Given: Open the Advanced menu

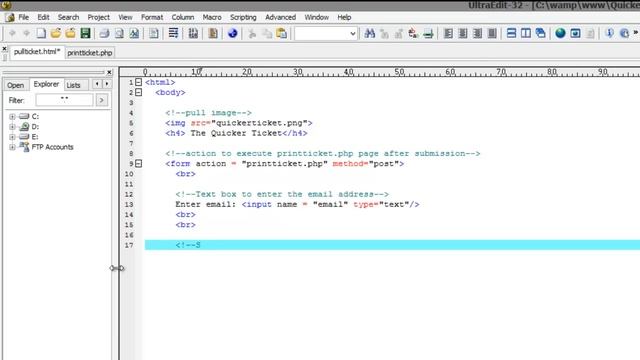Looking at the screenshot, I should [280, 17].
